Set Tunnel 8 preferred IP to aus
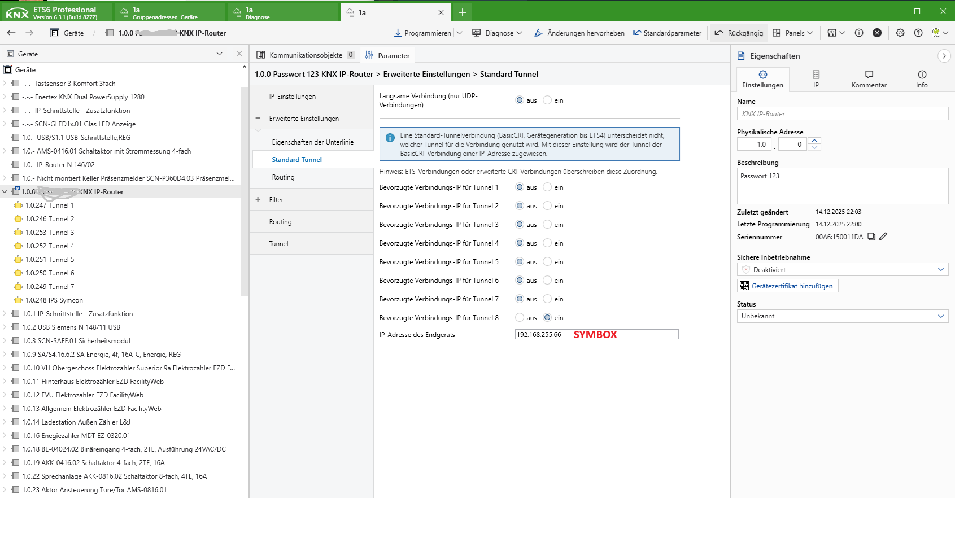The width and height of the screenshot is (955, 560). 520,318
